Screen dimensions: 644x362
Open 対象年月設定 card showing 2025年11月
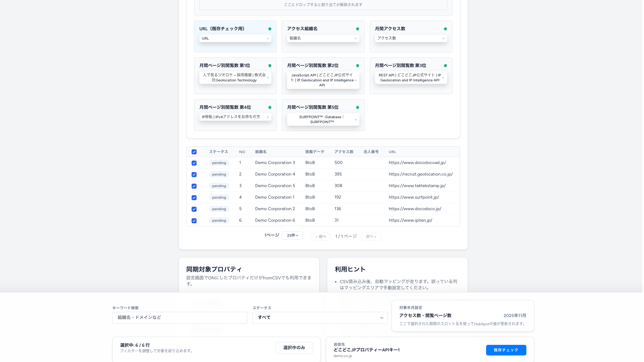click(462, 316)
